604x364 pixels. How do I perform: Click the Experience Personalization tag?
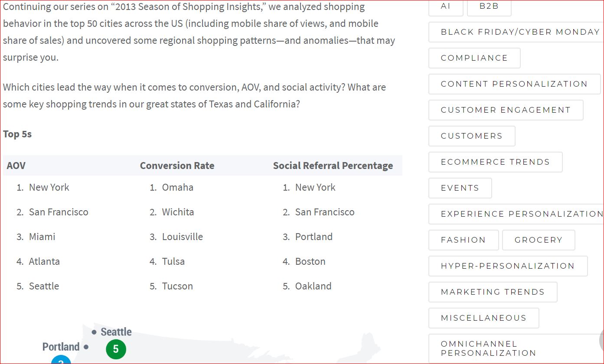click(516, 214)
